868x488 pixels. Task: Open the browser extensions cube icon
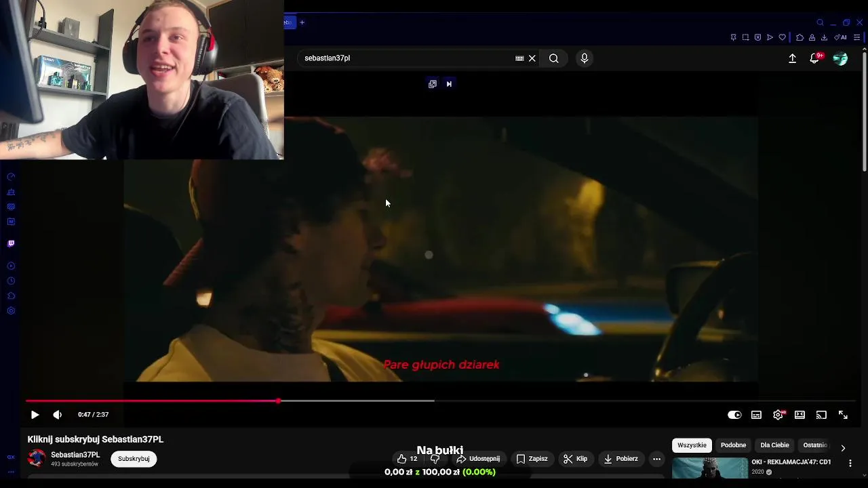coord(800,37)
